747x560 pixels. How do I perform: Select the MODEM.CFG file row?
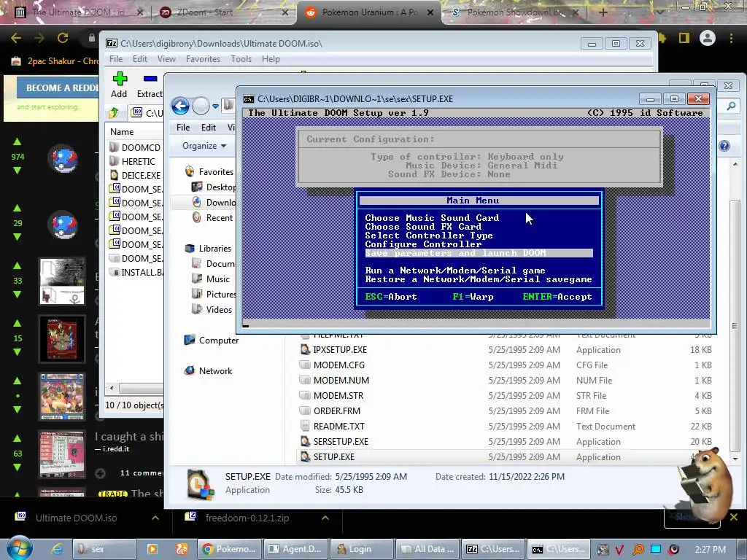pos(505,365)
